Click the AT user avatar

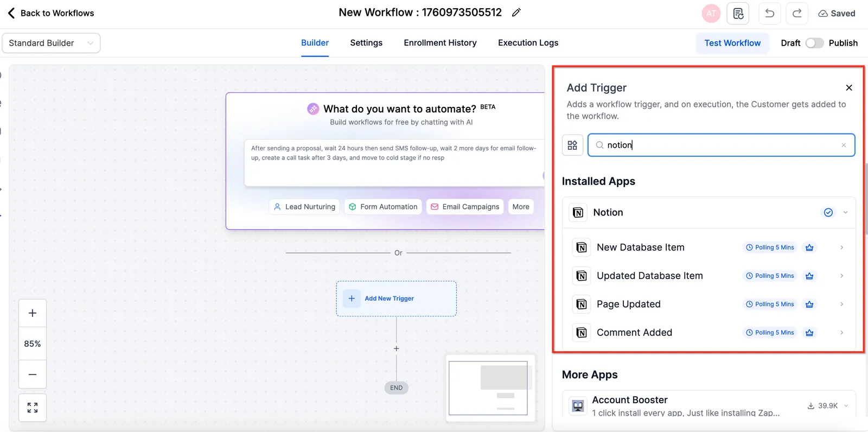coord(711,14)
